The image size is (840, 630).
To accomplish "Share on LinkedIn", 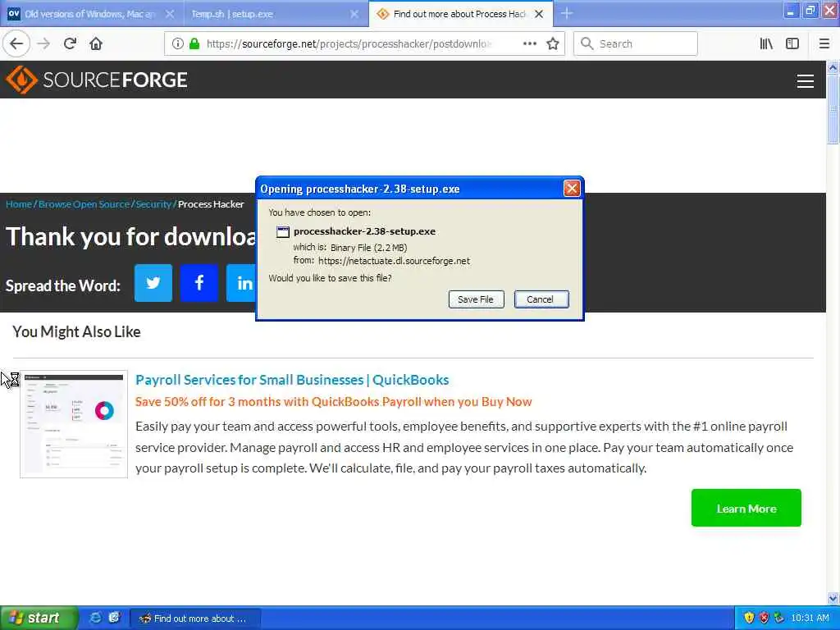I will coord(242,283).
